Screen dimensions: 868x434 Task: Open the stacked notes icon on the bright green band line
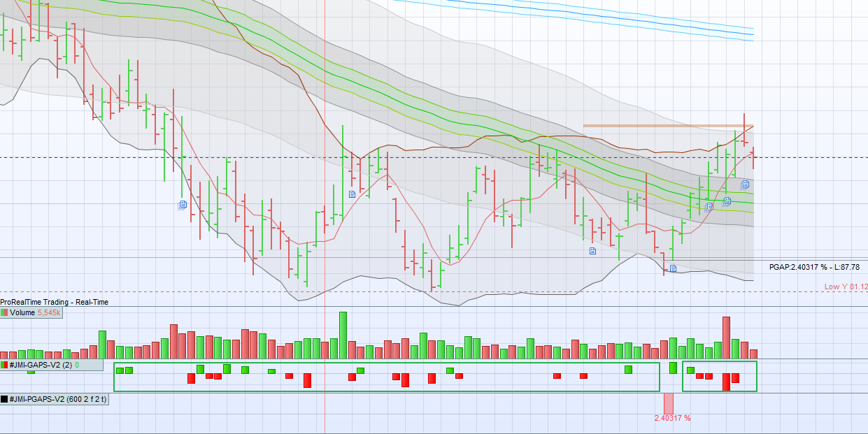[x=727, y=201]
